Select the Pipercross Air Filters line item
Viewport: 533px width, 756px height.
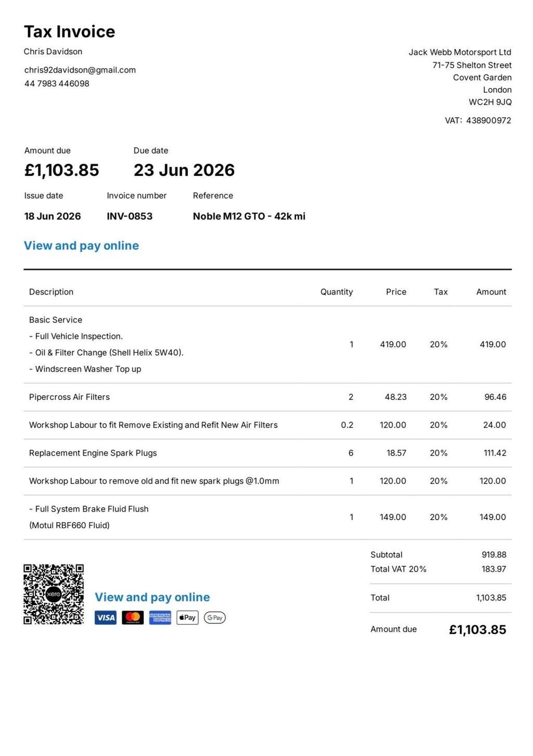tap(268, 397)
